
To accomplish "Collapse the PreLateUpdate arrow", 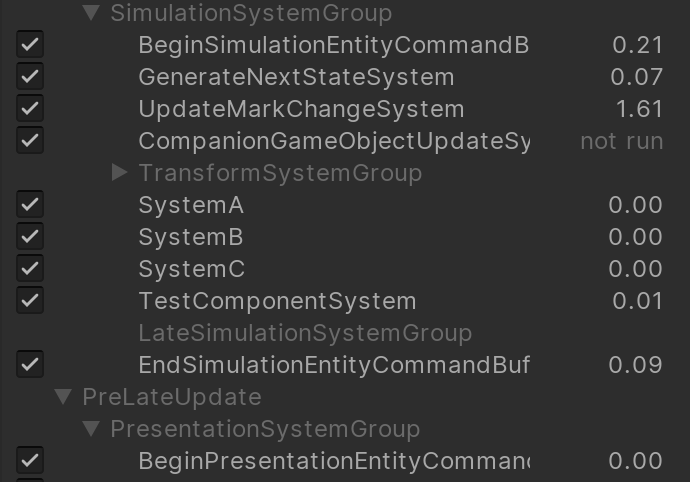I will coord(63,397).
